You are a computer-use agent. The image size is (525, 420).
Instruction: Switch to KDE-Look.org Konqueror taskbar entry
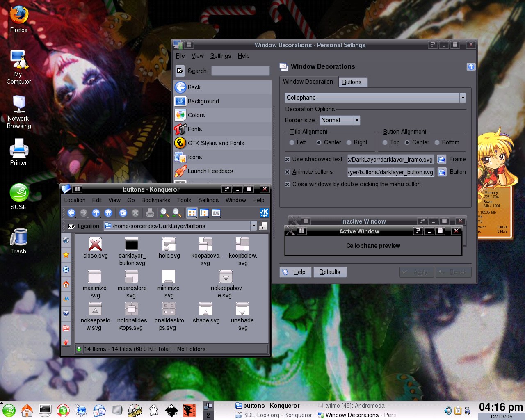(x=274, y=415)
